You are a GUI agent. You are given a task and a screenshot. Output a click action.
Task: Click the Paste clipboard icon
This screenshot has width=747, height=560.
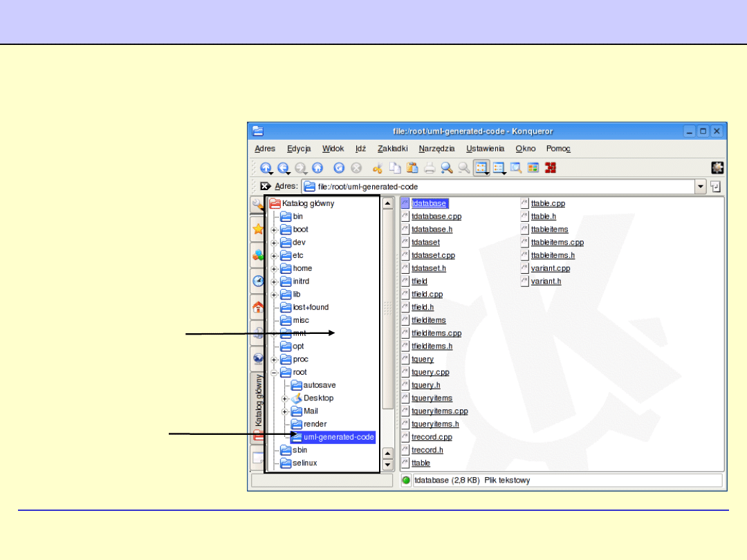pyautogui.click(x=412, y=167)
